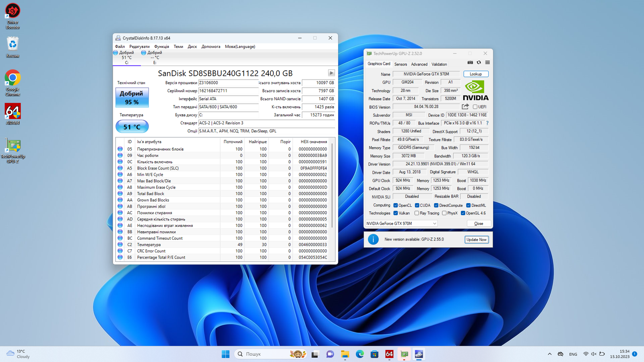Image resolution: width=644 pixels, height=362 pixels.
Task: Switch to AIDA64 on taskbar
Action: click(x=389, y=354)
